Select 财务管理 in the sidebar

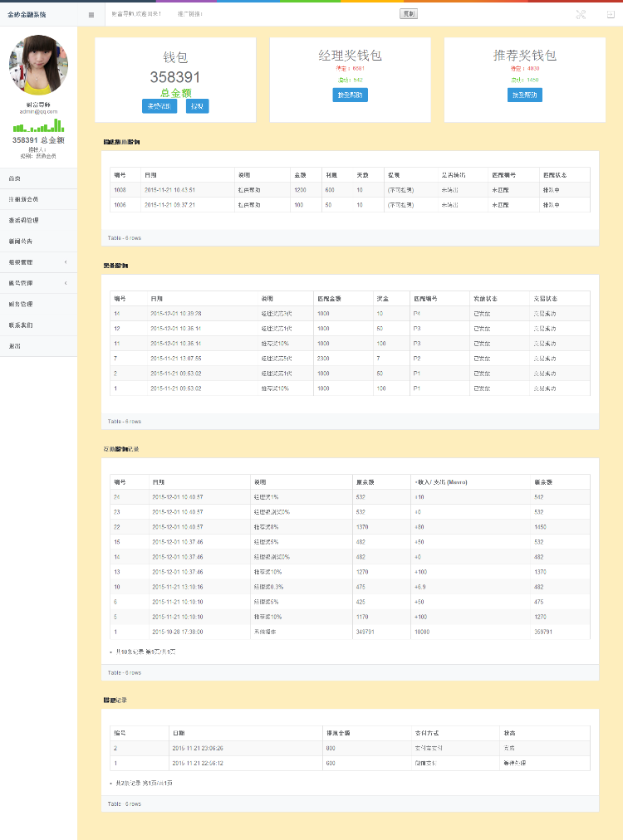point(21,304)
